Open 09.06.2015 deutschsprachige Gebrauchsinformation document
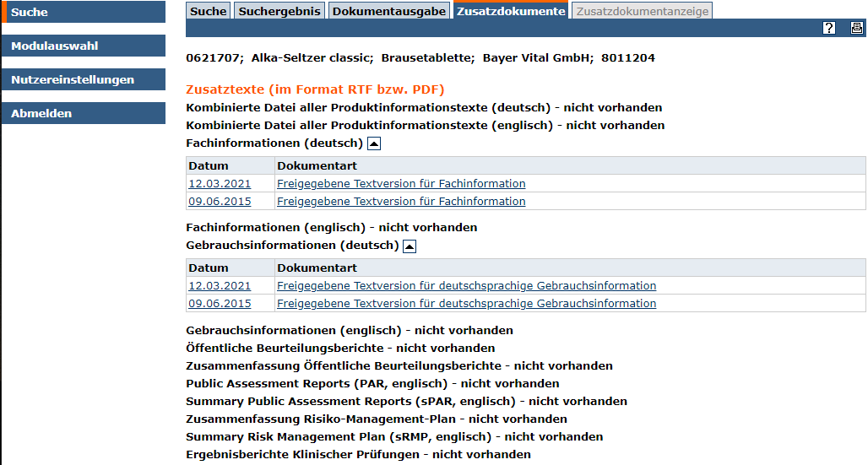Image resolution: width=868 pixels, height=465 pixels. pos(467,303)
